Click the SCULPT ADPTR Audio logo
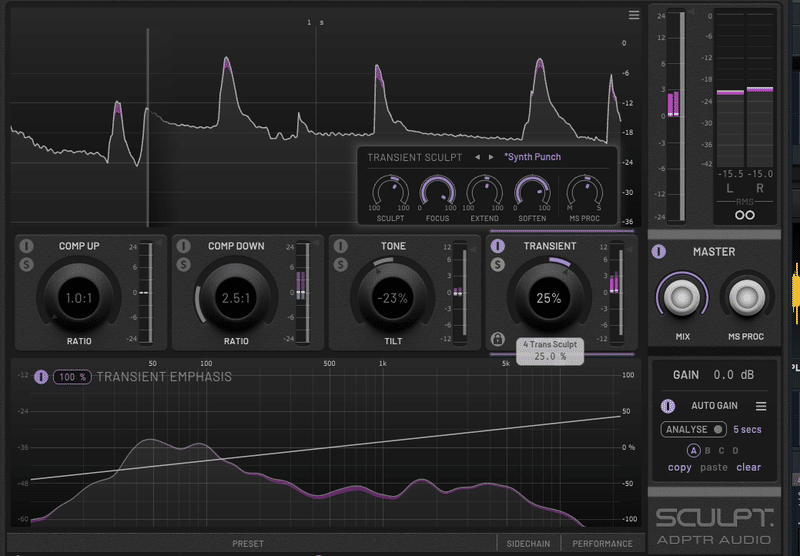 tap(714, 526)
